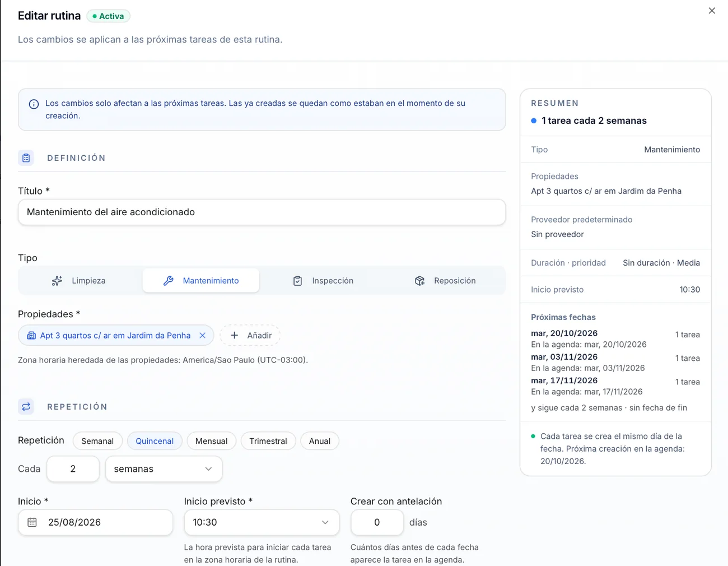Set repetition to Semanal
Image resolution: width=728 pixels, height=566 pixels.
click(x=97, y=441)
